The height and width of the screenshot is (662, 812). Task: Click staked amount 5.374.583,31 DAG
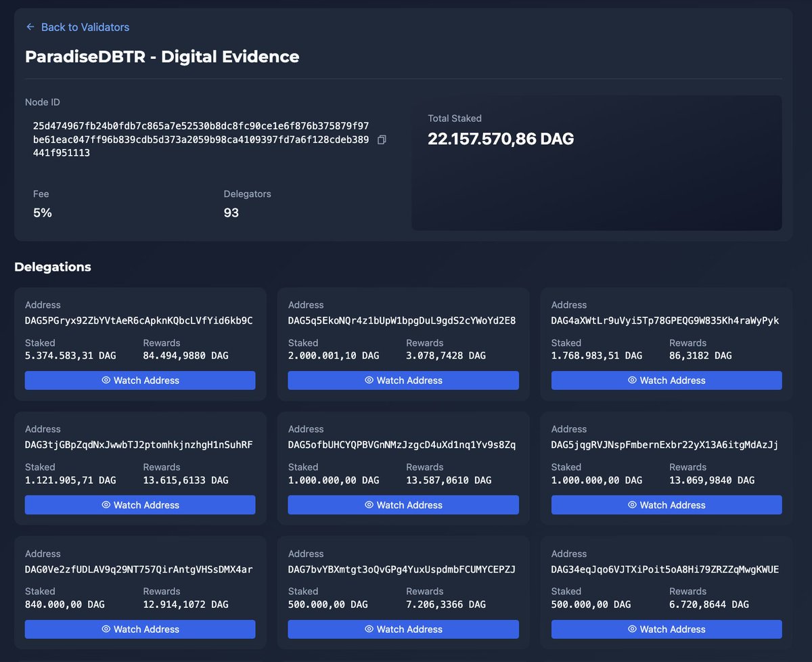click(x=70, y=355)
